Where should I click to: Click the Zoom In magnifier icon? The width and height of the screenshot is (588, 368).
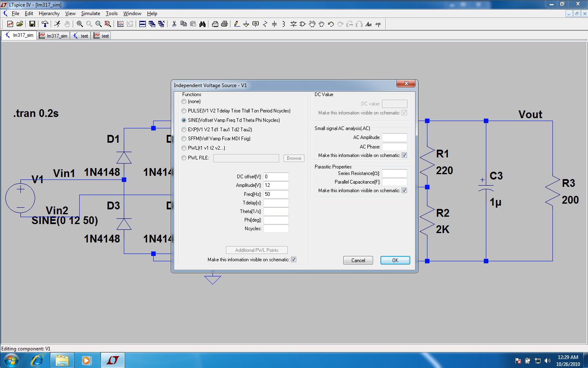[x=80, y=24]
